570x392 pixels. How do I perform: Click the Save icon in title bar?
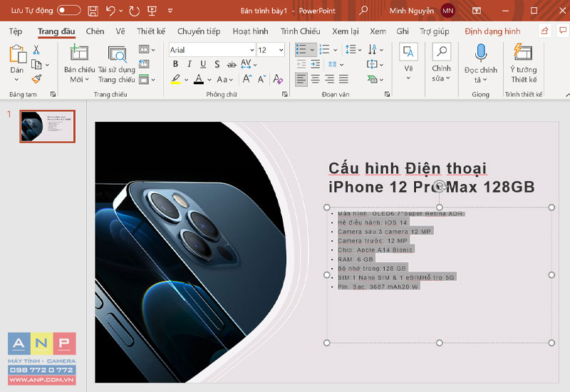93,11
